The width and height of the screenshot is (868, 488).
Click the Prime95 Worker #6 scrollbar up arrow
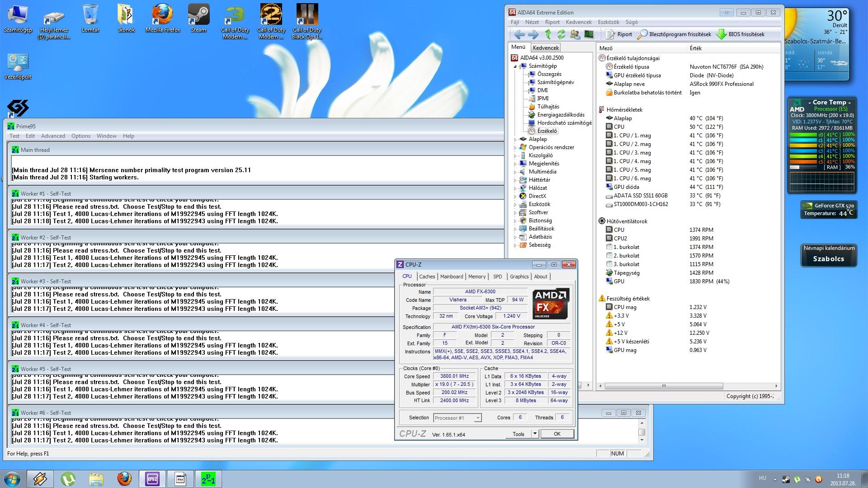tap(642, 423)
